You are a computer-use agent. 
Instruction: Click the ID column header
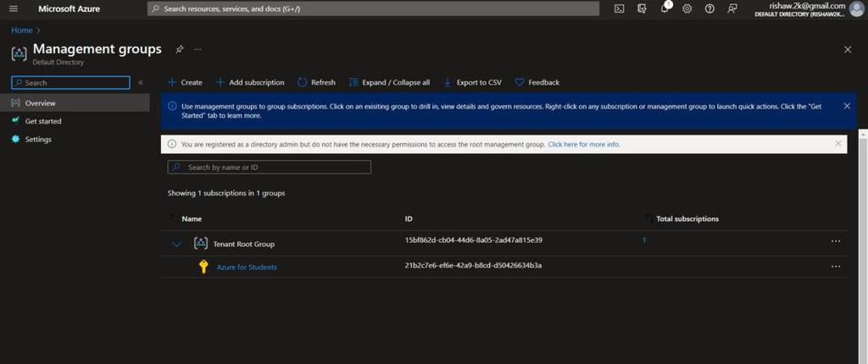(x=409, y=219)
